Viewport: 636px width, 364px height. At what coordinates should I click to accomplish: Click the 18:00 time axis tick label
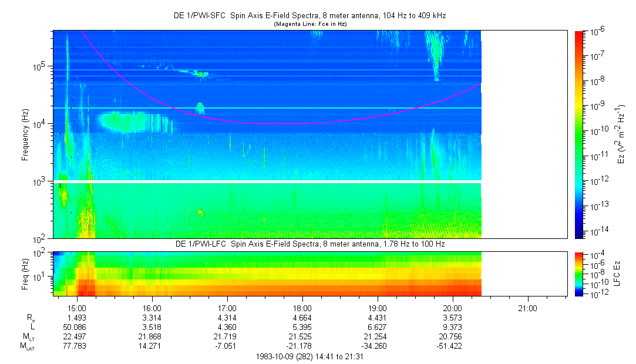click(x=302, y=308)
